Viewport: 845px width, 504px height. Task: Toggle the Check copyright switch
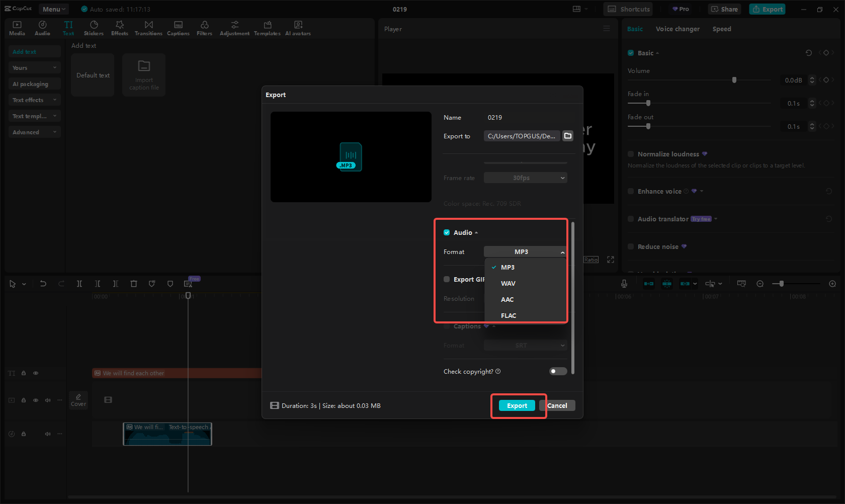pos(558,371)
